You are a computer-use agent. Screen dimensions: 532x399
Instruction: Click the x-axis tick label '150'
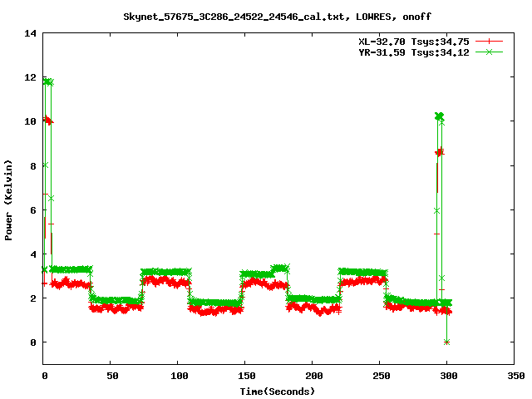246,376
